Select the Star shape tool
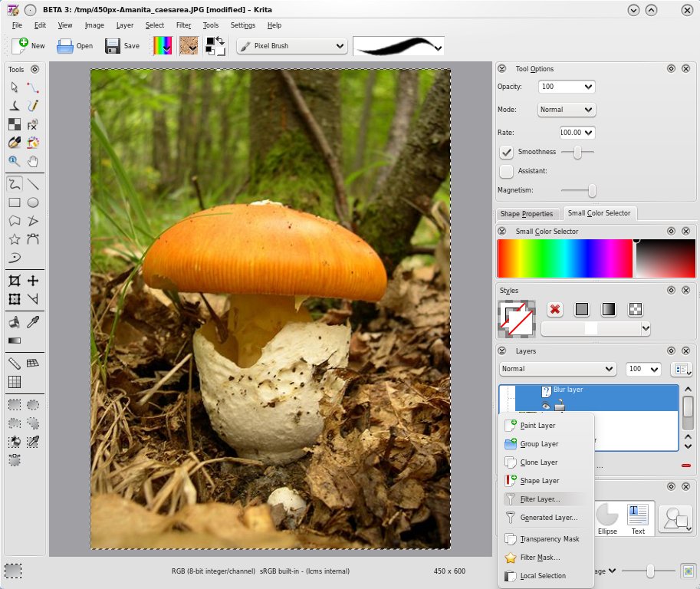Viewport: 700px width, 589px height. tap(15, 239)
